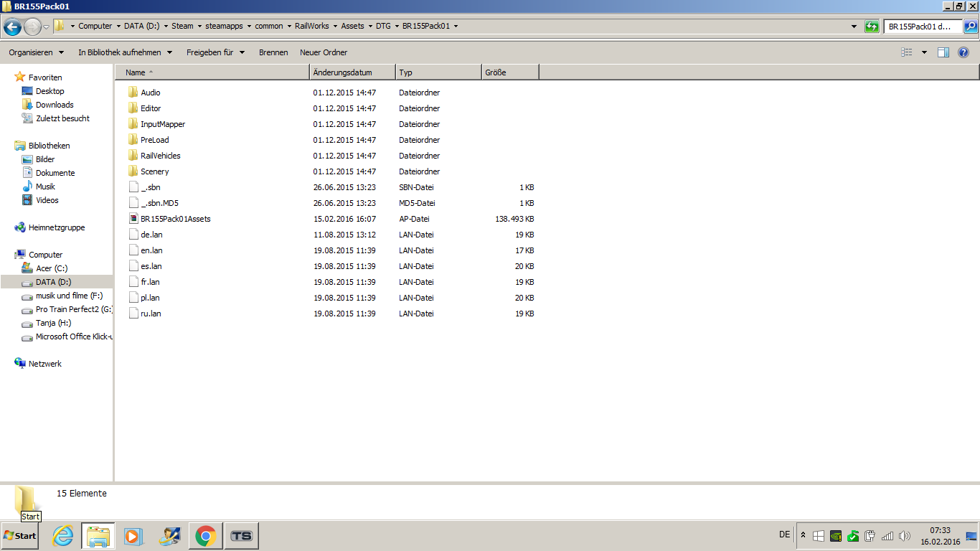Refresh the current folder view
The height and width of the screenshot is (551, 980).
pos(872,27)
